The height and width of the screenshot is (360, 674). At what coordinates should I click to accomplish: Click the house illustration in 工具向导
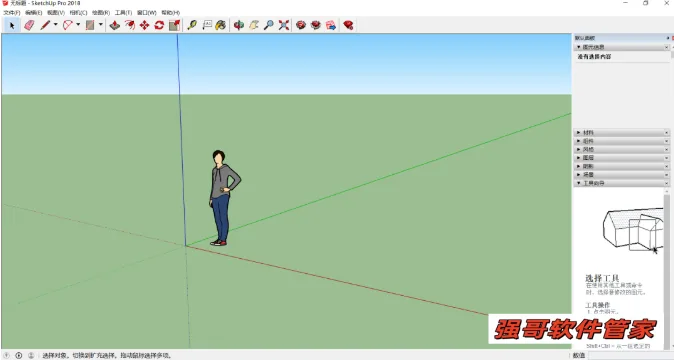tap(633, 229)
